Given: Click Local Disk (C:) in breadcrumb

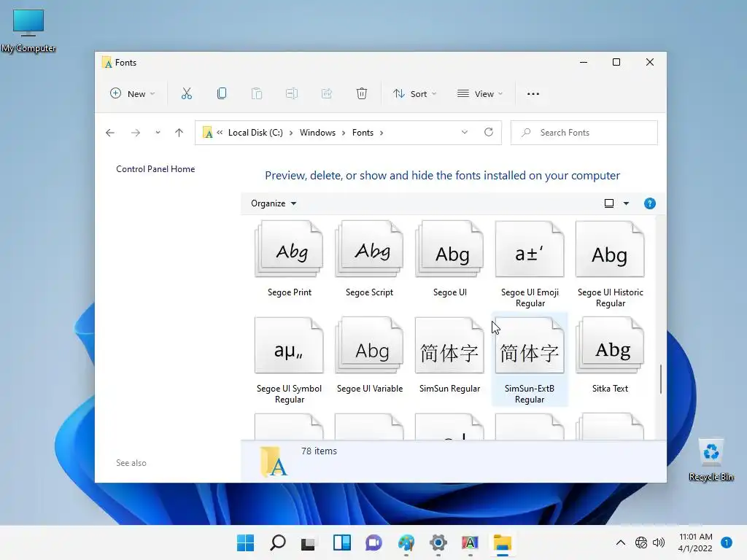Looking at the screenshot, I should tap(255, 133).
